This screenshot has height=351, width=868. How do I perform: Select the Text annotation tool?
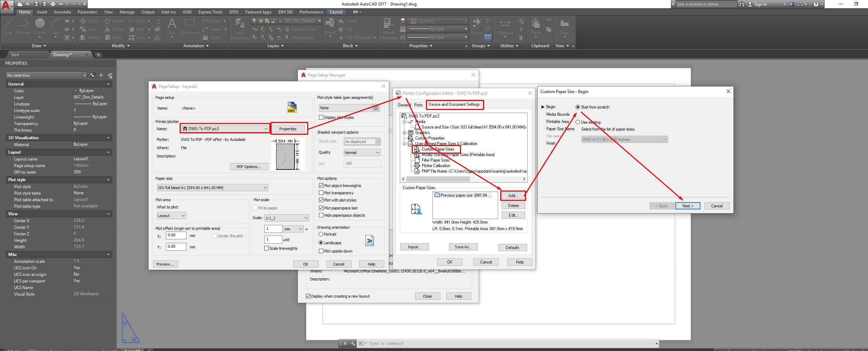click(x=172, y=27)
